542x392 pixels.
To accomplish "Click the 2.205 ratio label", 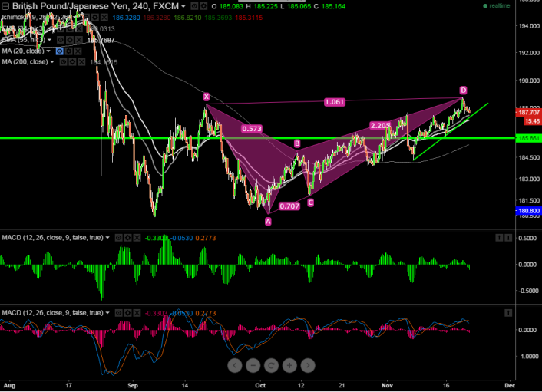I will [x=380, y=125].
